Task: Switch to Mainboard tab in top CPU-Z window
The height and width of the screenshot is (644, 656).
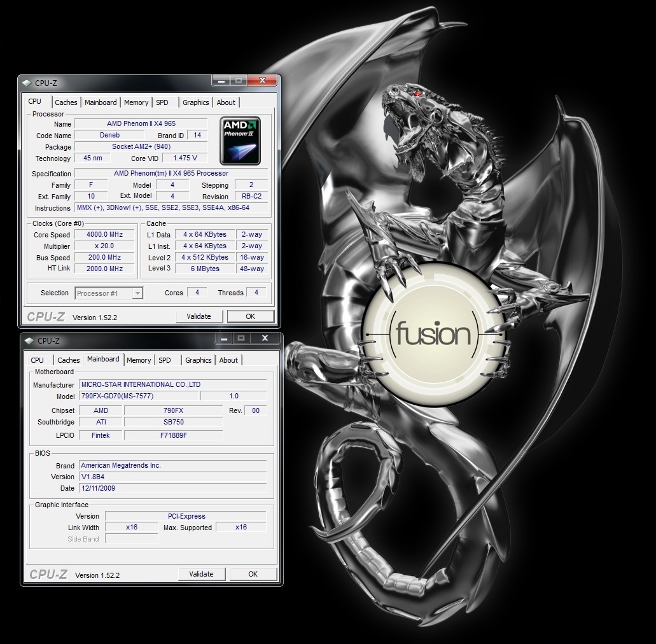Action: [101, 102]
